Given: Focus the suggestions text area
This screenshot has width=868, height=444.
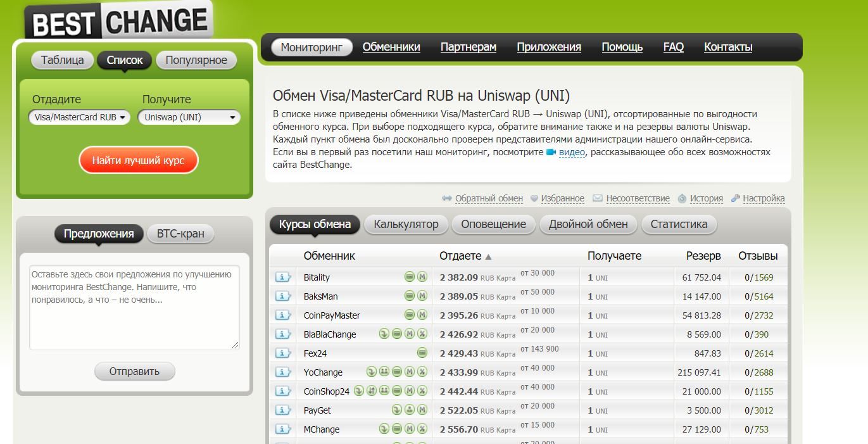Looking at the screenshot, I should 134,307.
